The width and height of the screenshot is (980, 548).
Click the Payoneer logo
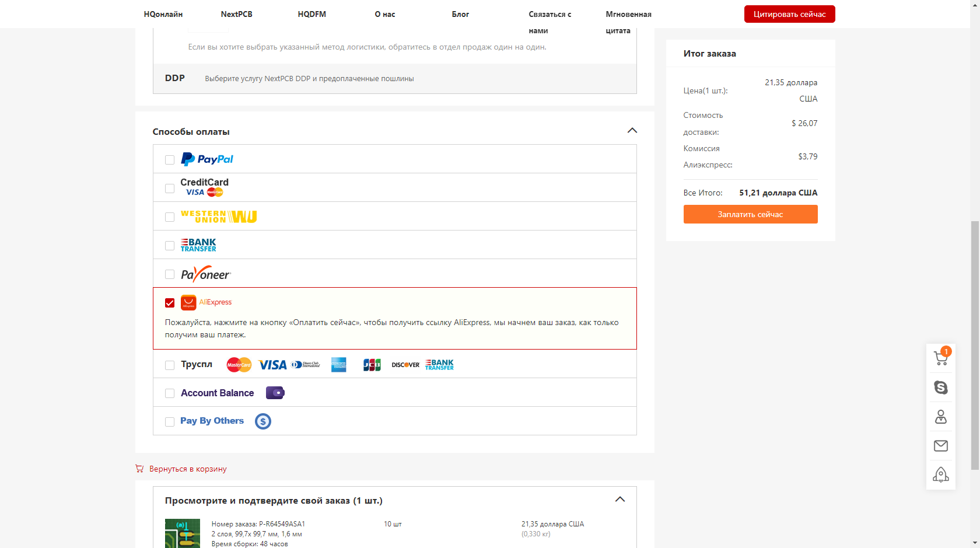[x=206, y=274]
